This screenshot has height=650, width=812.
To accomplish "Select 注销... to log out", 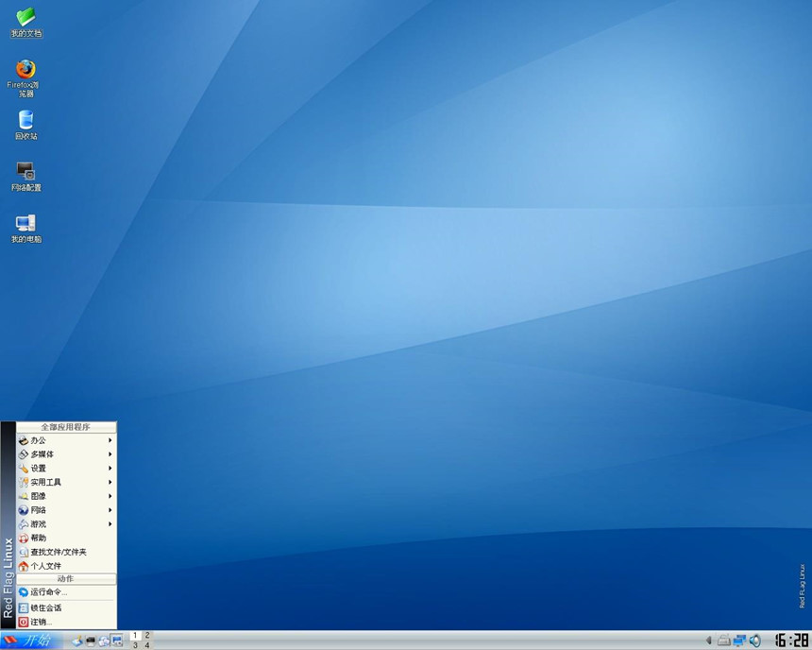I will click(x=41, y=623).
